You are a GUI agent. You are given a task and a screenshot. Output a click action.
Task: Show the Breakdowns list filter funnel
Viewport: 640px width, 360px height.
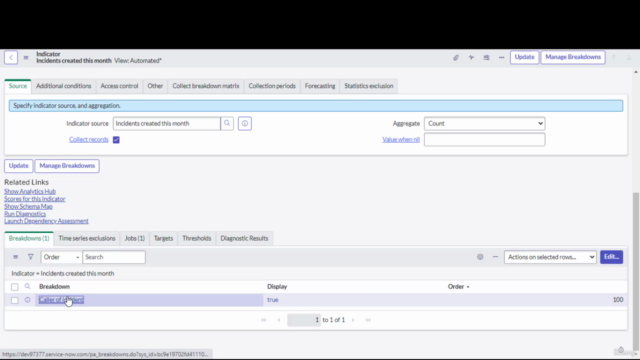click(x=31, y=257)
